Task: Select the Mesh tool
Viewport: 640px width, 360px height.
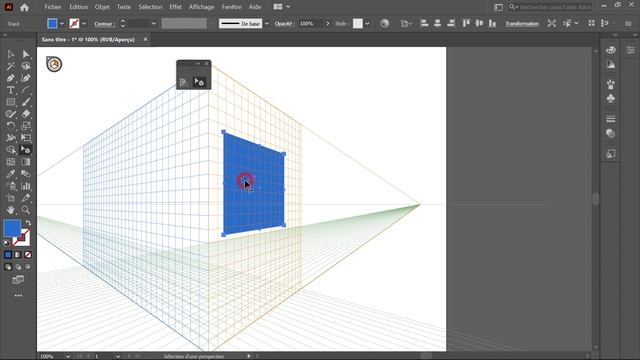Action: (x=11, y=162)
